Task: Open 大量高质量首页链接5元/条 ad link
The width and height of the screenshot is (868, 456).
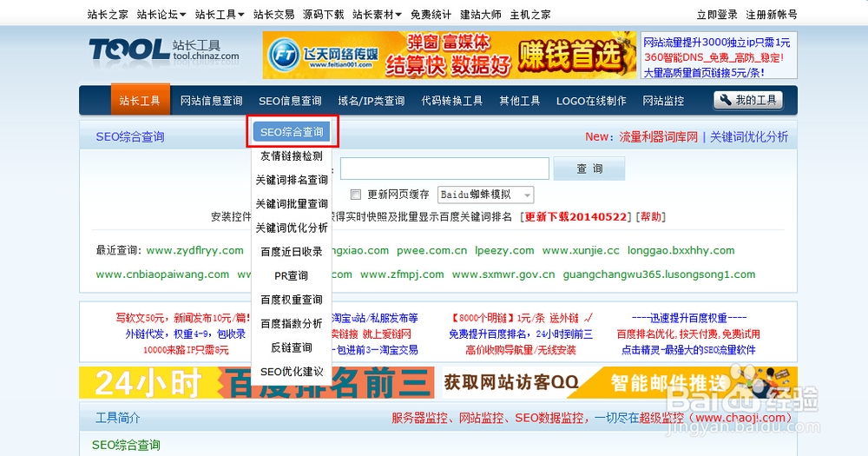Action: 704,72
